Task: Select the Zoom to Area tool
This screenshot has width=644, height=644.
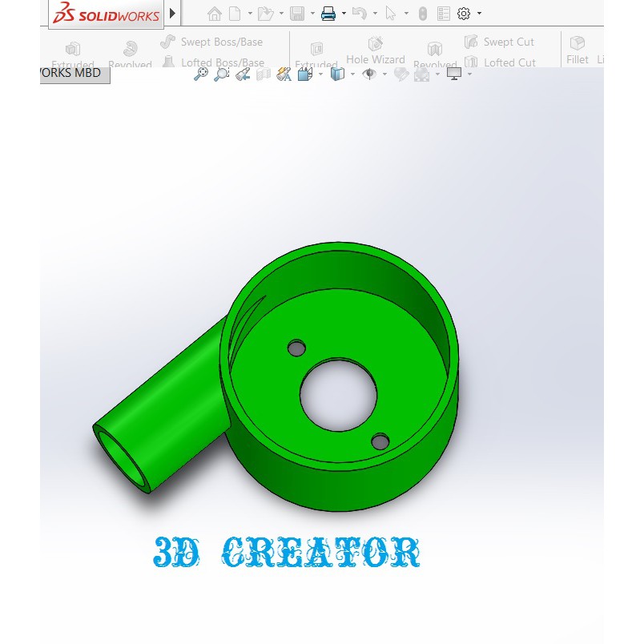Action: [222, 74]
